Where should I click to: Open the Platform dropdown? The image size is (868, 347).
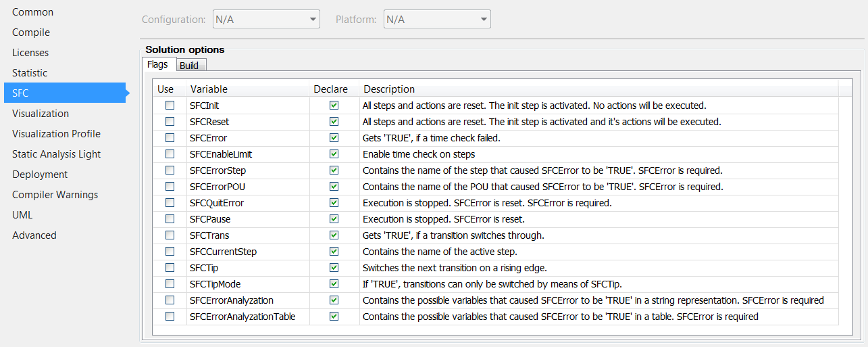tap(437, 20)
